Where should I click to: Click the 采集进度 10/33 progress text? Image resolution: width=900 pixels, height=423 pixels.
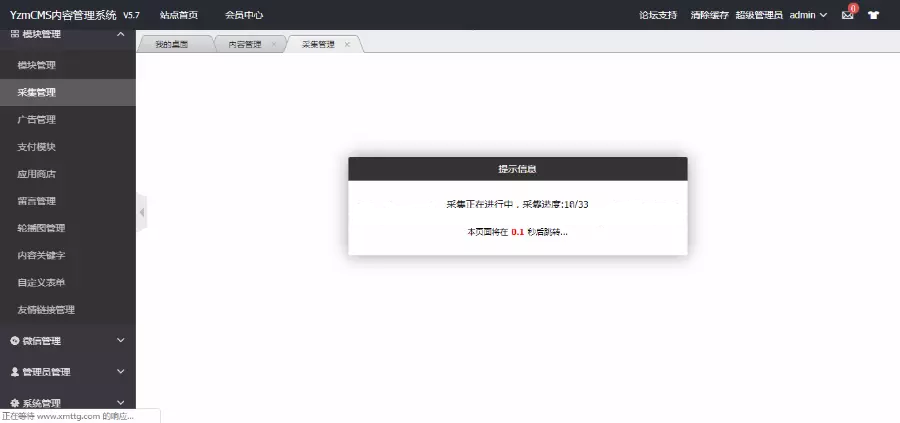[x=555, y=204]
